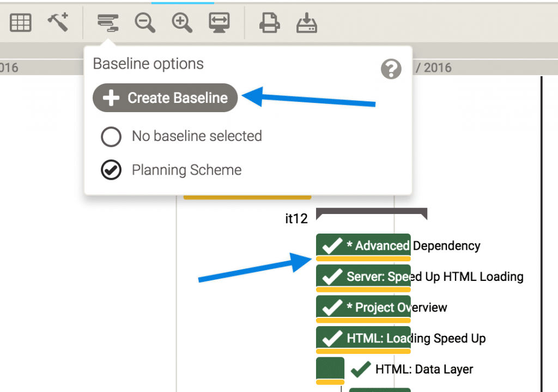The width and height of the screenshot is (558, 392).
Task: Select the Project Overview task bar
Action: [x=363, y=308]
